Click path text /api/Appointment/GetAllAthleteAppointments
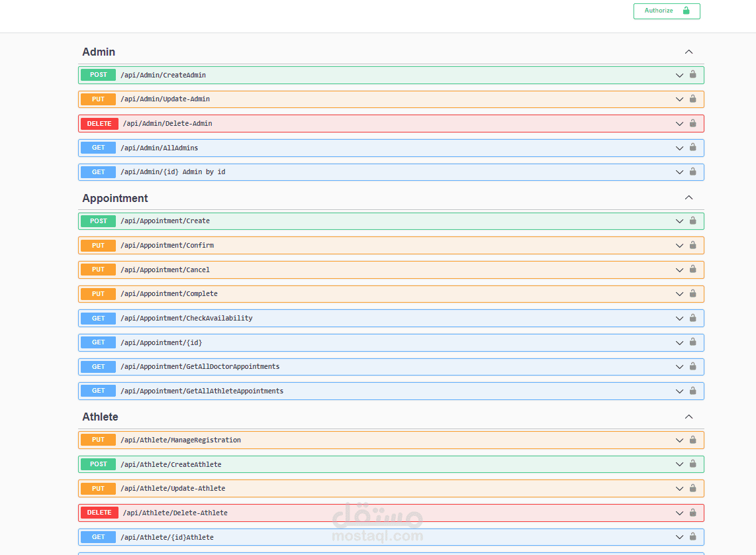 click(x=202, y=391)
